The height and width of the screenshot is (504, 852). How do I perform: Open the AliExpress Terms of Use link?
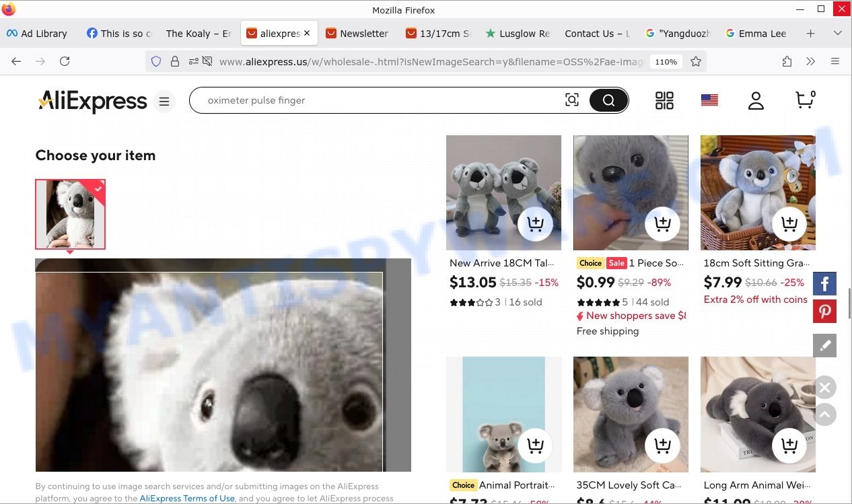[187, 499]
